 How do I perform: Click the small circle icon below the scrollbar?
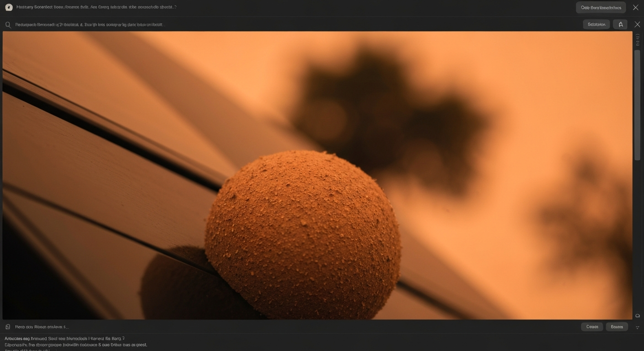click(x=637, y=316)
